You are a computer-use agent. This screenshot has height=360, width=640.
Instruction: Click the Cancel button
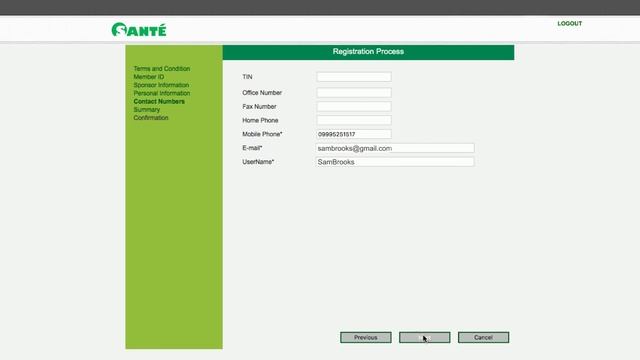[483, 338]
